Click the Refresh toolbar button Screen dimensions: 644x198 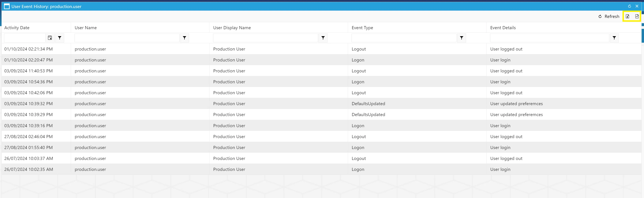[609, 17]
